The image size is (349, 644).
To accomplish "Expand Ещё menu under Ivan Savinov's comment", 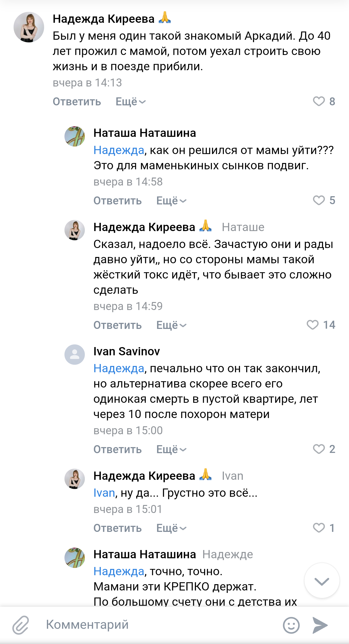I will click(171, 450).
